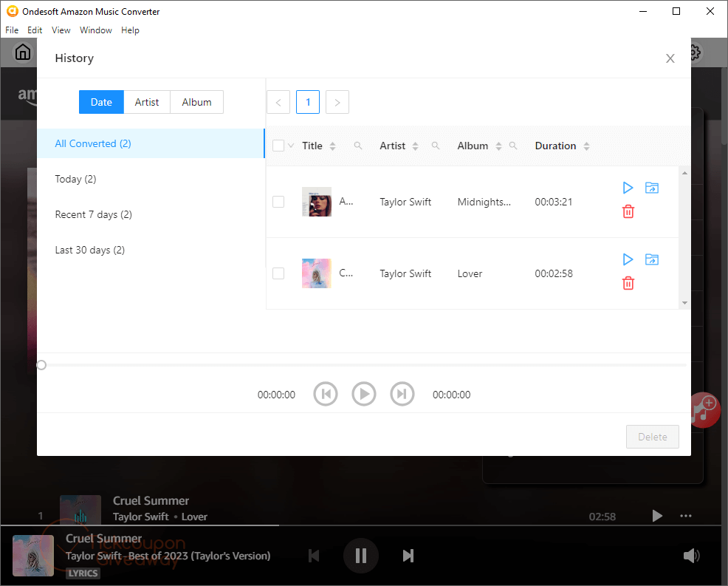This screenshot has height=586, width=728.
Task: Search by Title column
Action: [358, 146]
